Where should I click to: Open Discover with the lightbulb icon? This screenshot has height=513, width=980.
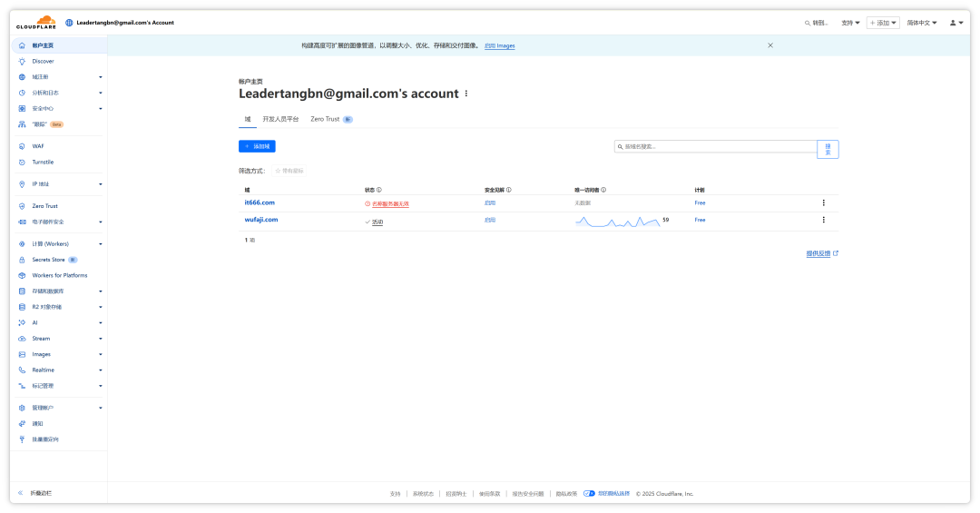43,62
